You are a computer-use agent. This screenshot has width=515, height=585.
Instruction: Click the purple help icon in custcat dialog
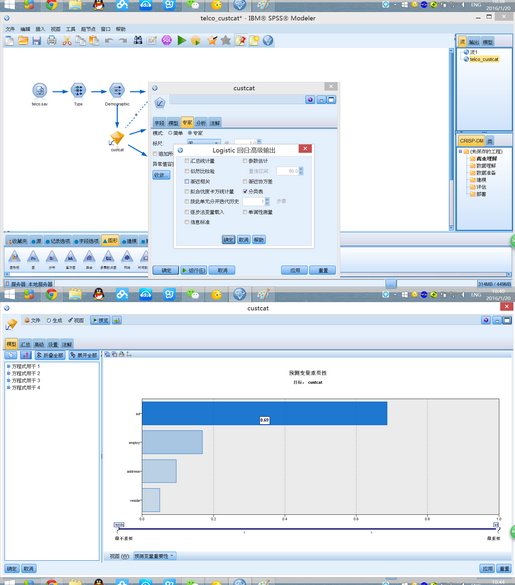pos(310,100)
